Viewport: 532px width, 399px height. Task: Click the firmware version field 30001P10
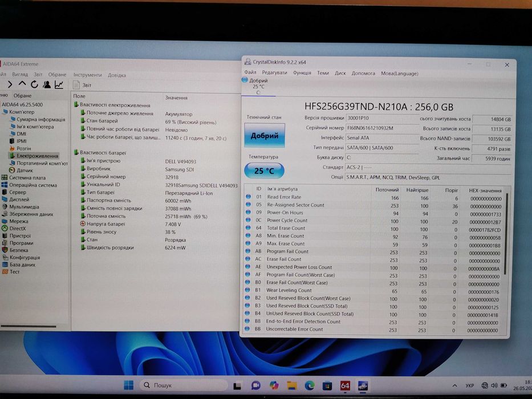point(382,118)
